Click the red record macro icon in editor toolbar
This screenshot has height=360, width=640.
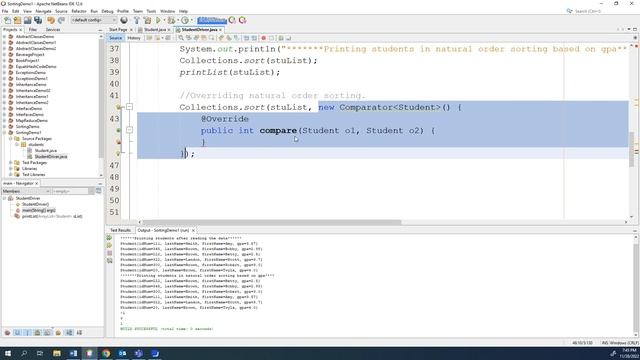(x=264, y=38)
